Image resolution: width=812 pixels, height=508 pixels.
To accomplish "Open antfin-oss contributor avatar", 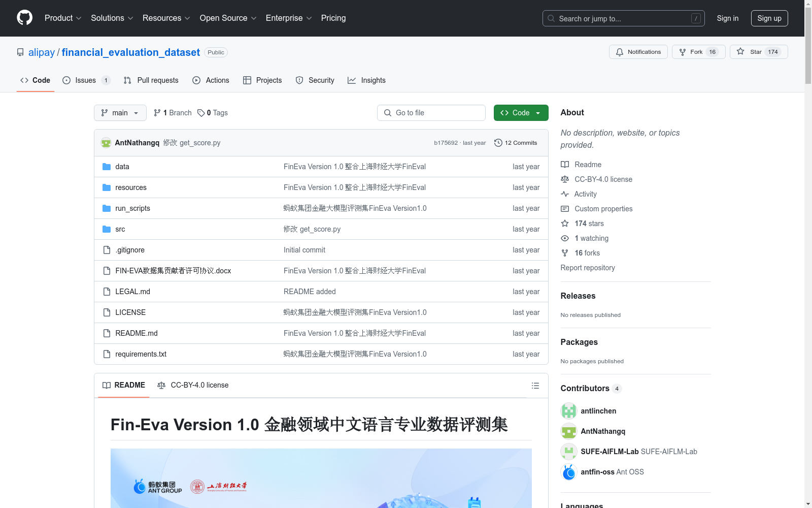I will tap(569, 472).
